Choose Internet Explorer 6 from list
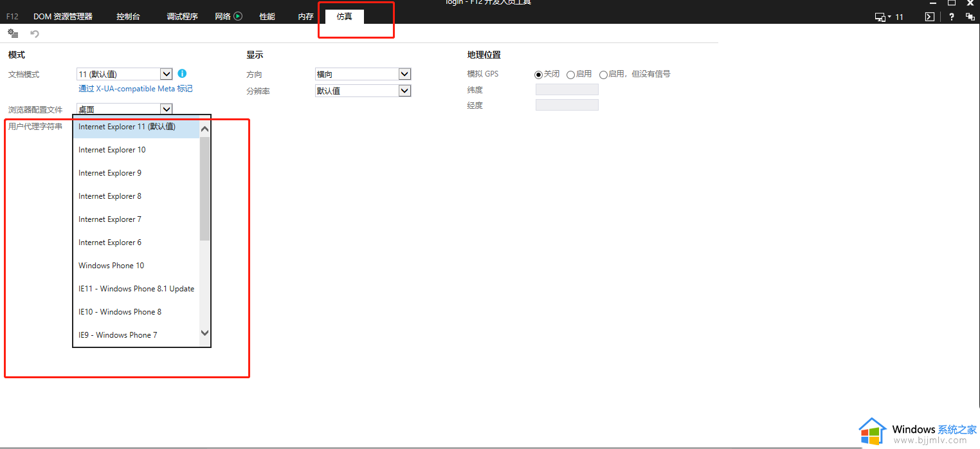The width and height of the screenshot is (980, 449). point(136,243)
